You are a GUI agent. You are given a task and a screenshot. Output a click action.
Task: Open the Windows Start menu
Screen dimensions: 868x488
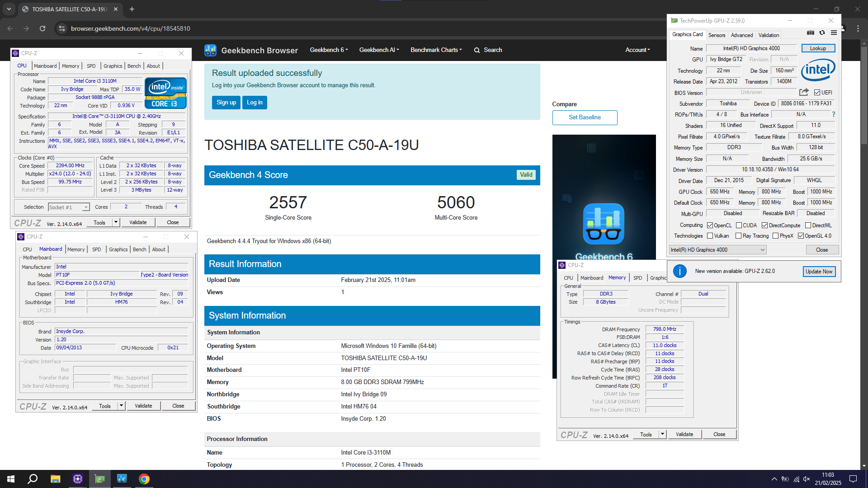[x=11, y=479]
